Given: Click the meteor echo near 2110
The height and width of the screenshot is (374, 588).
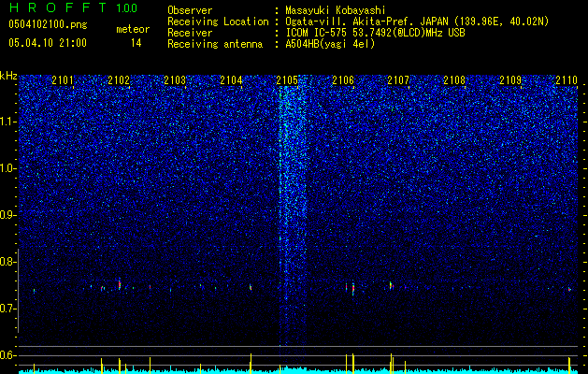Looking at the screenshot, I should (x=569, y=289).
